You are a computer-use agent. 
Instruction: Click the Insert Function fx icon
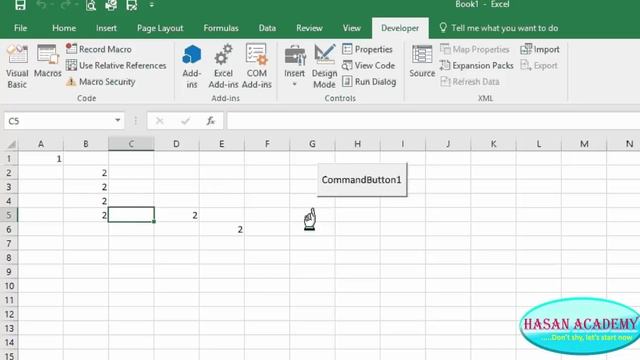(x=210, y=121)
